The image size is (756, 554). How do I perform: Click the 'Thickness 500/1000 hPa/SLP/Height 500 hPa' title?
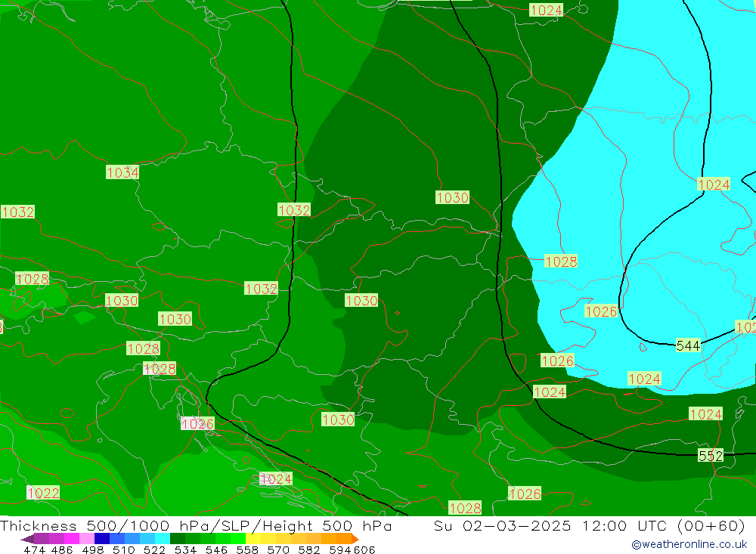click(196, 525)
